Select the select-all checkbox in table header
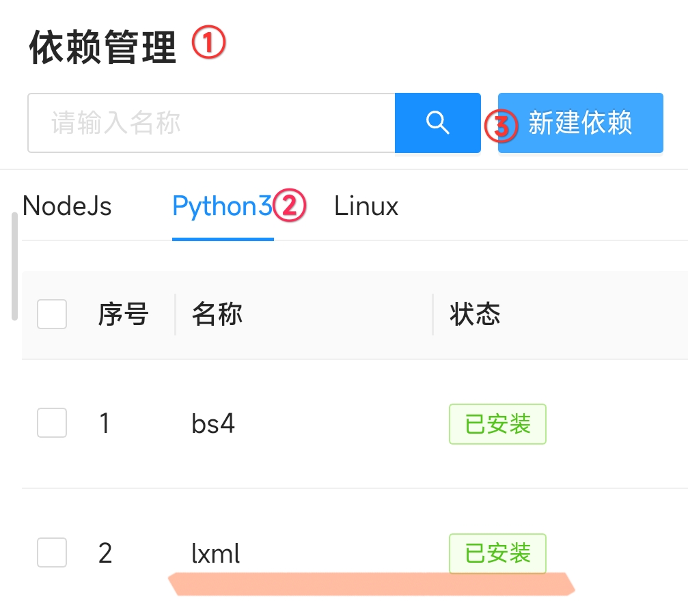Viewport: 688px width, 616px height. (x=51, y=314)
